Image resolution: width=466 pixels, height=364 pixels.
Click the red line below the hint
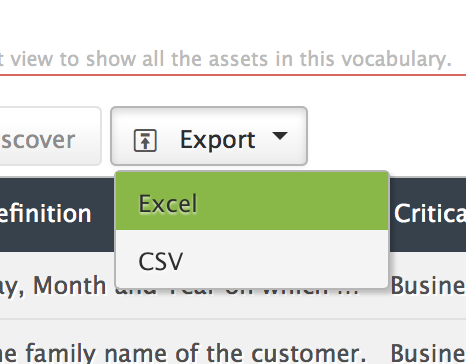point(233,75)
